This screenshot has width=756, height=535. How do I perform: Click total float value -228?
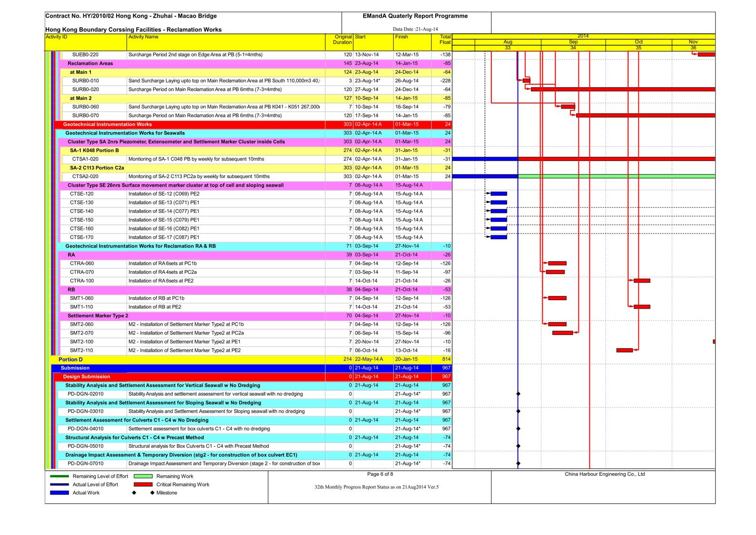(445, 81)
